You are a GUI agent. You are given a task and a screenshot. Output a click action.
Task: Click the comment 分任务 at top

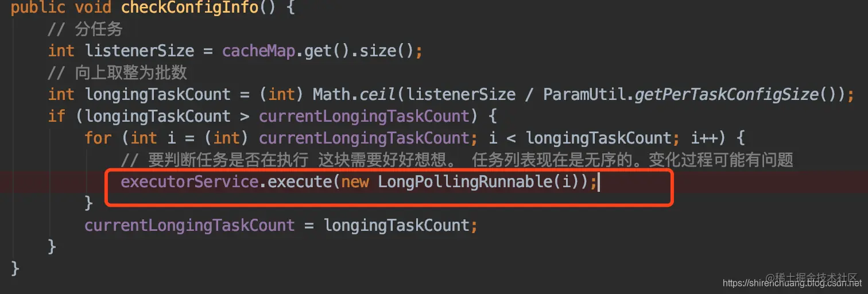coord(86,29)
